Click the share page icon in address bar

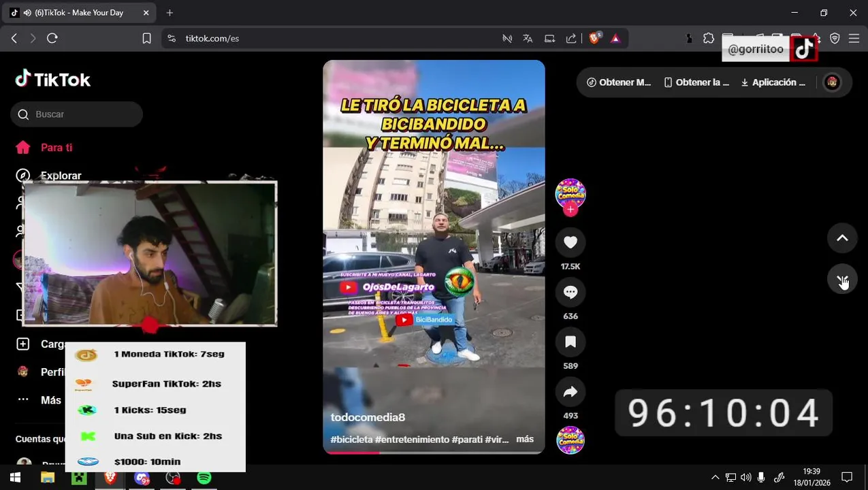[x=571, y=38]
